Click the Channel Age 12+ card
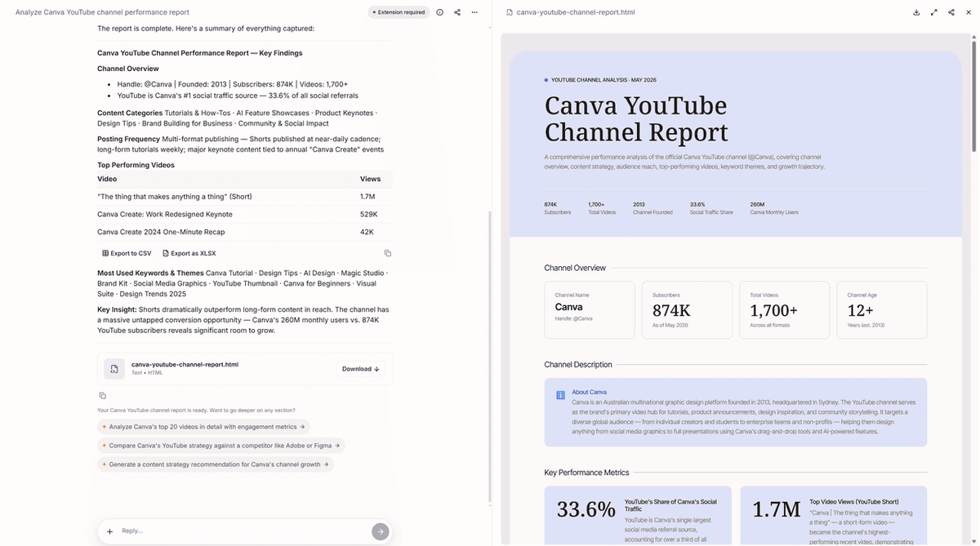Viewport: 980px width, 546px height. tap(882, 310)
